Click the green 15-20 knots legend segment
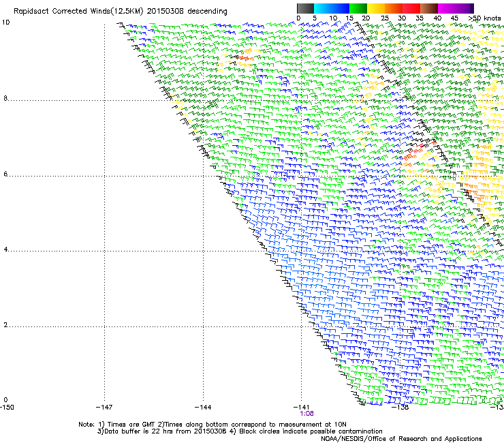 [x=358, y=8]
